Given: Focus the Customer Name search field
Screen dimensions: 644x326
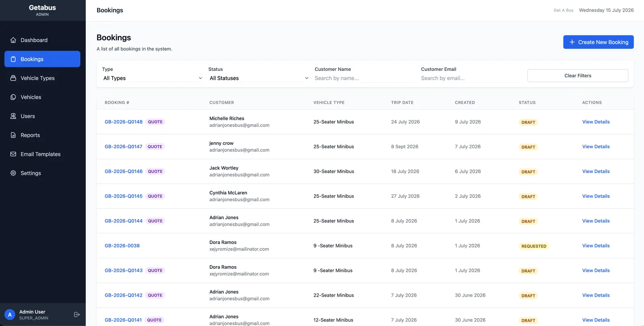Looking at the screenshot, I should (365, 78).
